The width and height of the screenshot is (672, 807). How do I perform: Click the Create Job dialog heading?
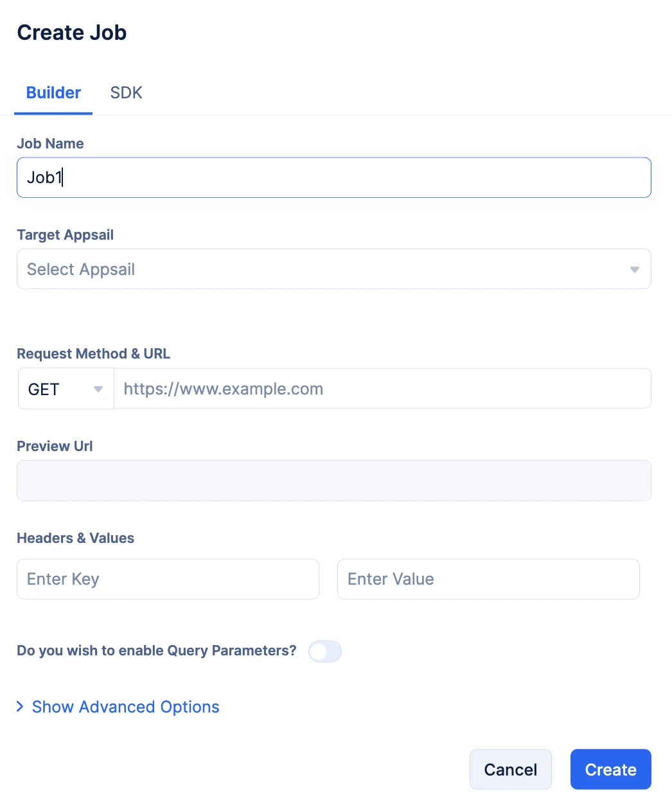click(72, 33)
